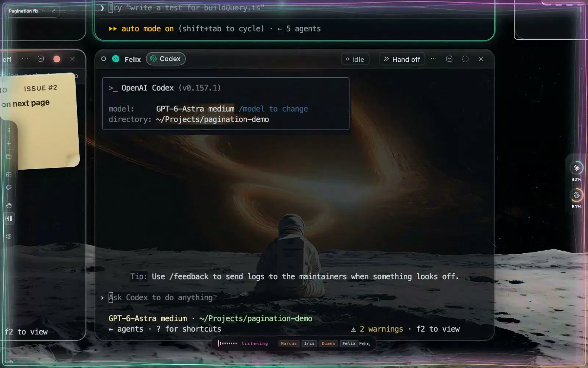Click 'f2 to view' in the left panel

pyautogui.click(x=26, y=332)
